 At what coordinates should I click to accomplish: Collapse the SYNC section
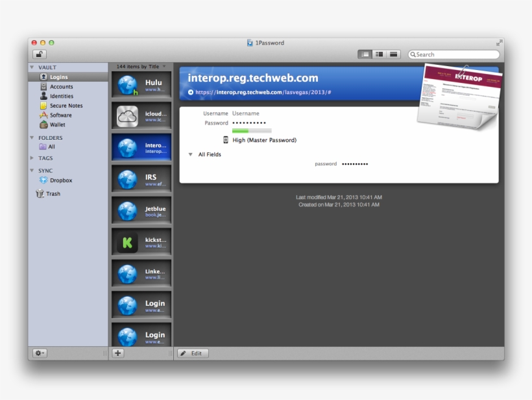coord(32,171)
